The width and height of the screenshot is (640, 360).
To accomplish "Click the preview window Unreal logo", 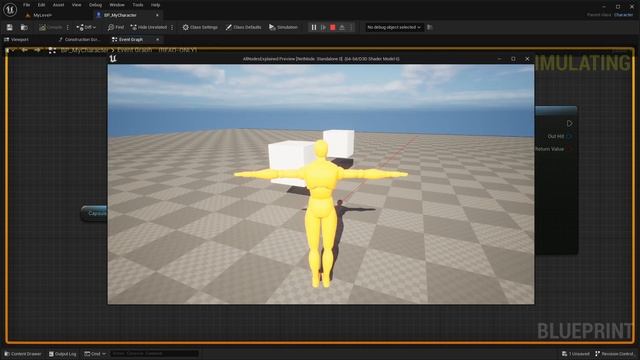I will tap(113, 59).
